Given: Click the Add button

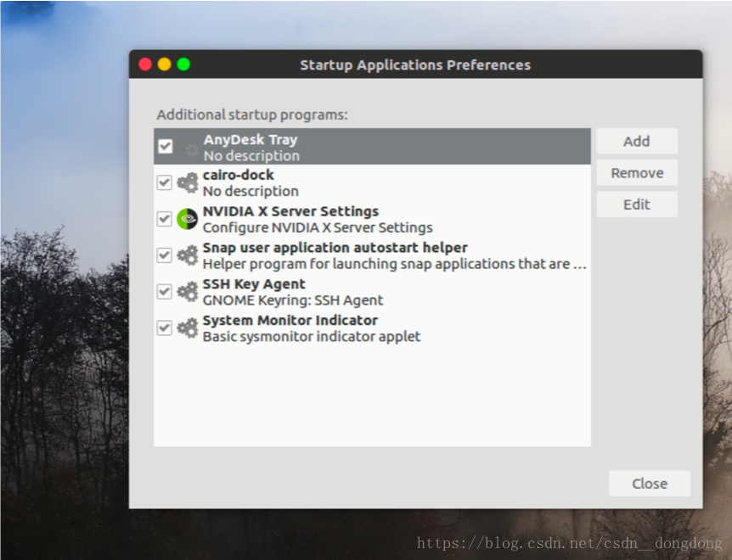Looking at the screenshot, I should (637, 142).
